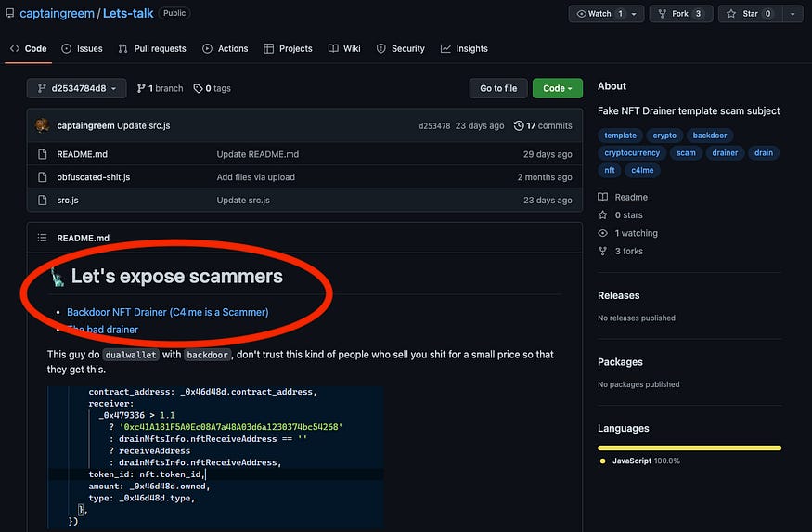Click the file icon next to src.js row
Screen dimensions: 812x532
[x=43, y=200]
